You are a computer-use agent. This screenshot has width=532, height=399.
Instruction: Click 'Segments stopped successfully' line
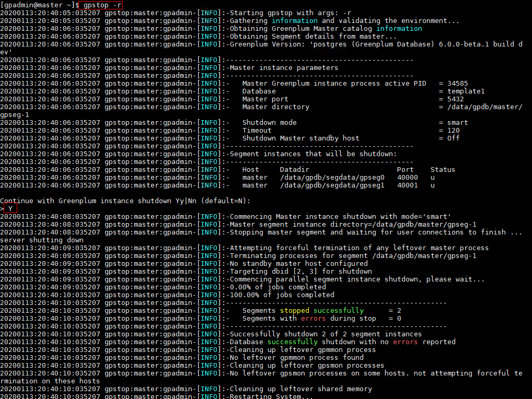(x=321, y=311)
